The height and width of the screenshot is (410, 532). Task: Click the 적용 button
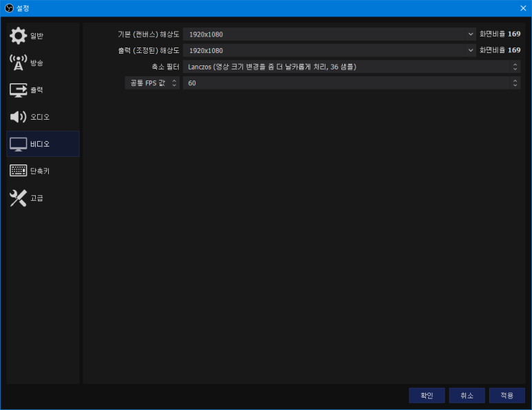point(507,396)
